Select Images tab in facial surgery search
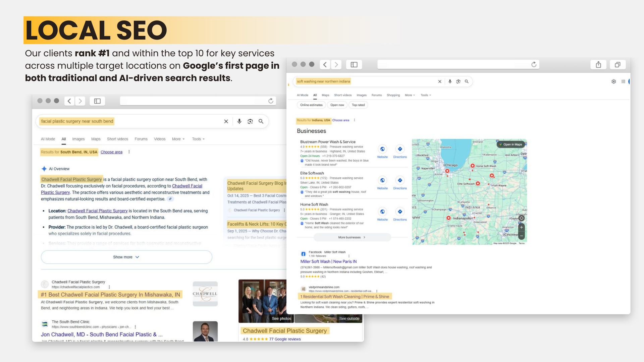 click(78, 139)
